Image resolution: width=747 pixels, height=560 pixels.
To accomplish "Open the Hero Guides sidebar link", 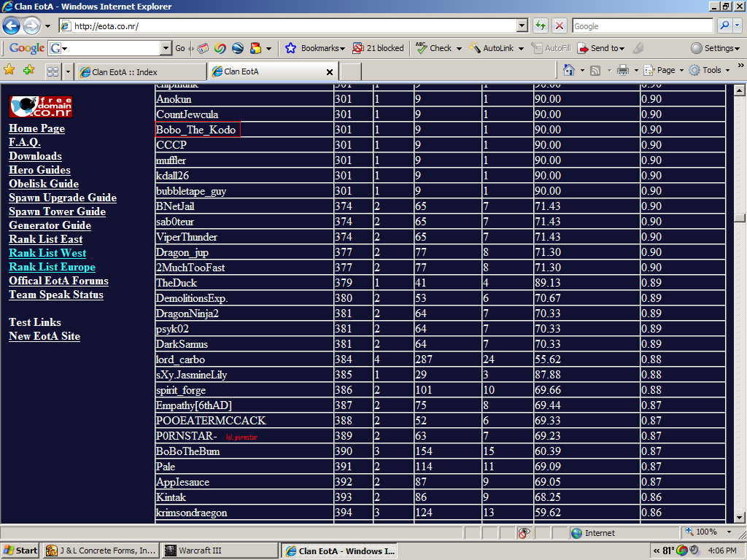I will [39, 170].
